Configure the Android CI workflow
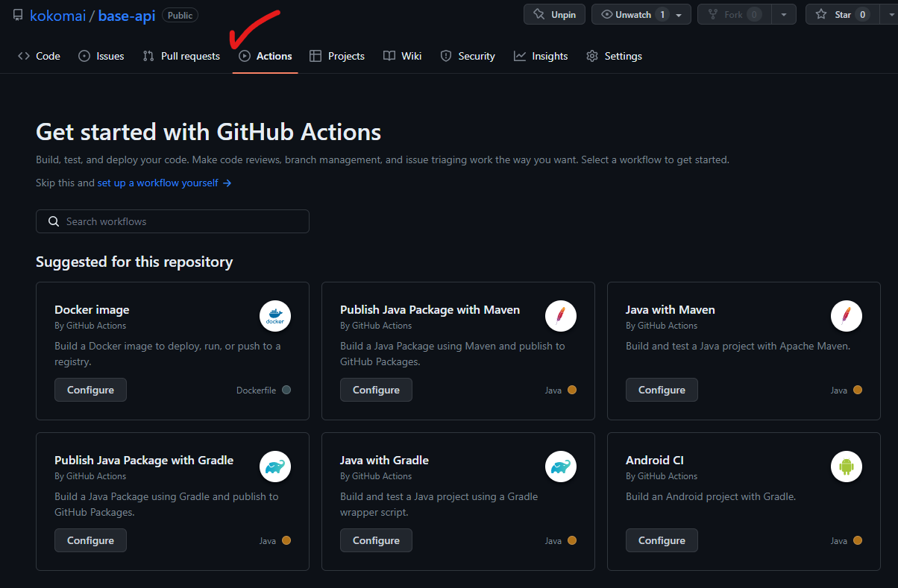The width and height of the screenshot is (898, 588). (x=662, y=540)
